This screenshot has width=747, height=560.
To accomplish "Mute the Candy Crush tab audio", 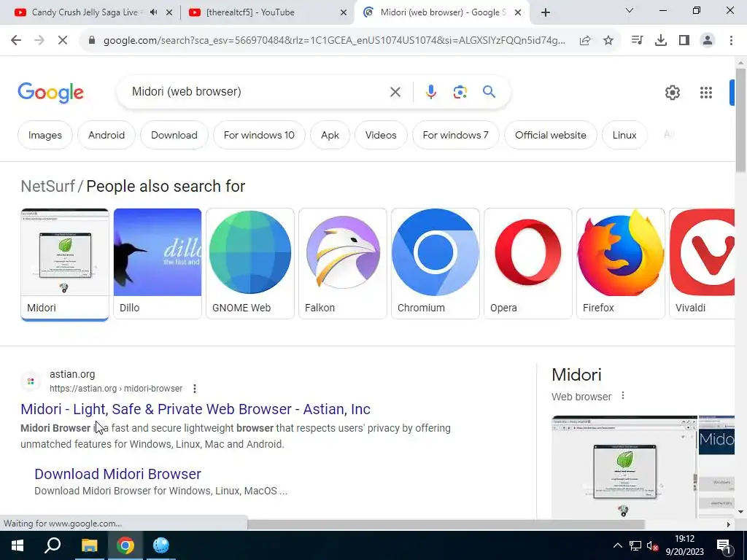I will [x=153, y=12].
